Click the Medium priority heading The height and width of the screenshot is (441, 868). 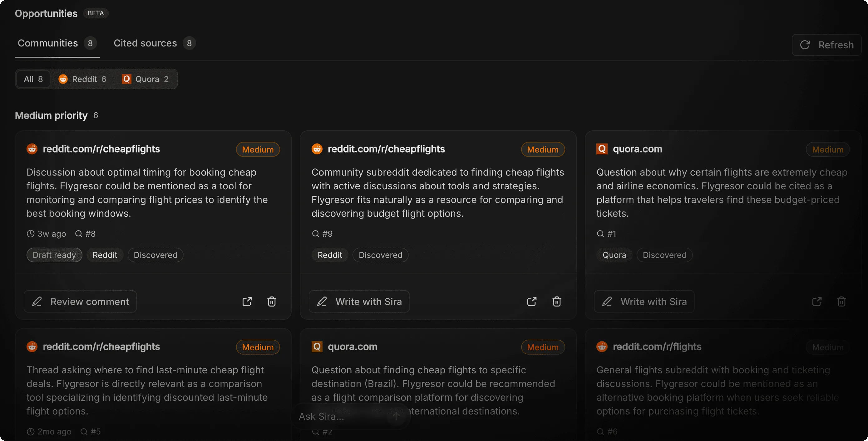point(51,115)
